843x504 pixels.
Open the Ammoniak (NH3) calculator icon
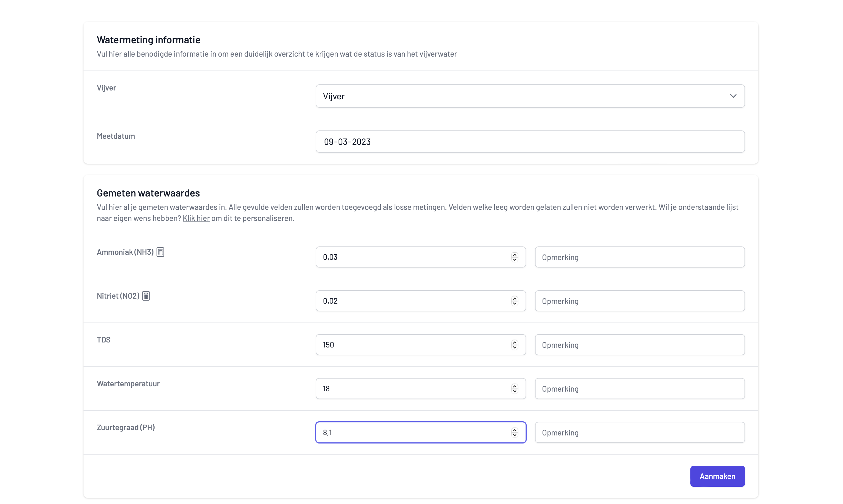(160, 252)
